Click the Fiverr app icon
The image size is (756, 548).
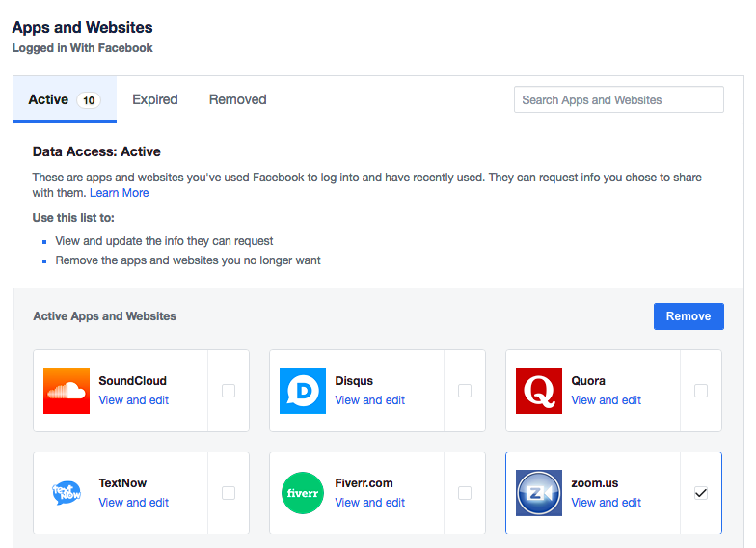point(303,493)
